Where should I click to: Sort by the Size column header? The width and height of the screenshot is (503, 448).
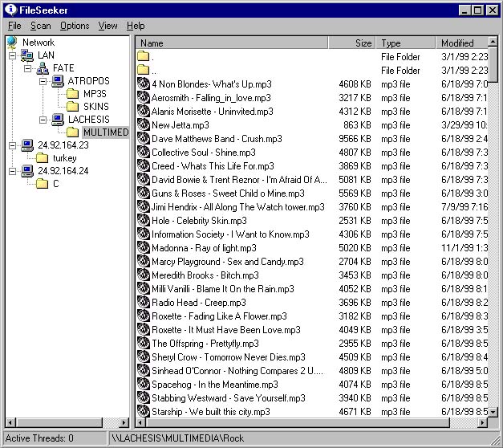352,43
